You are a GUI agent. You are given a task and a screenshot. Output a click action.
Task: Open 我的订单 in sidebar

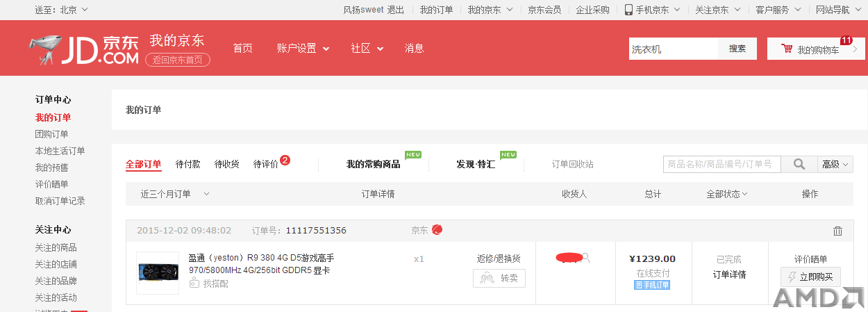pos(53,117)
